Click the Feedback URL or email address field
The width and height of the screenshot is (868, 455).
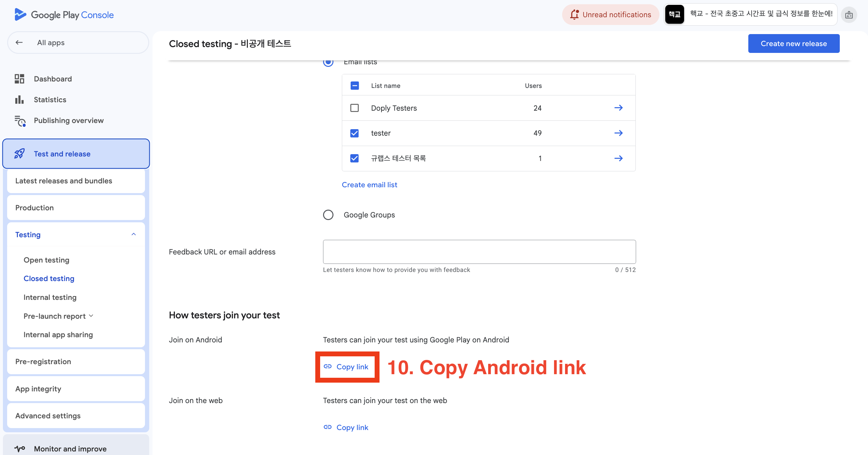479,252
